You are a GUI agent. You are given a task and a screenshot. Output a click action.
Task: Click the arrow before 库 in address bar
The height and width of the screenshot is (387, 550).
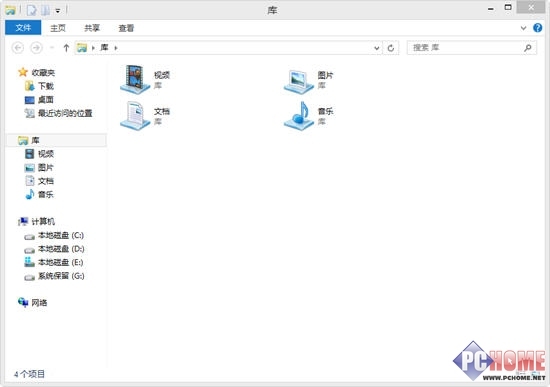click(93, 48)
